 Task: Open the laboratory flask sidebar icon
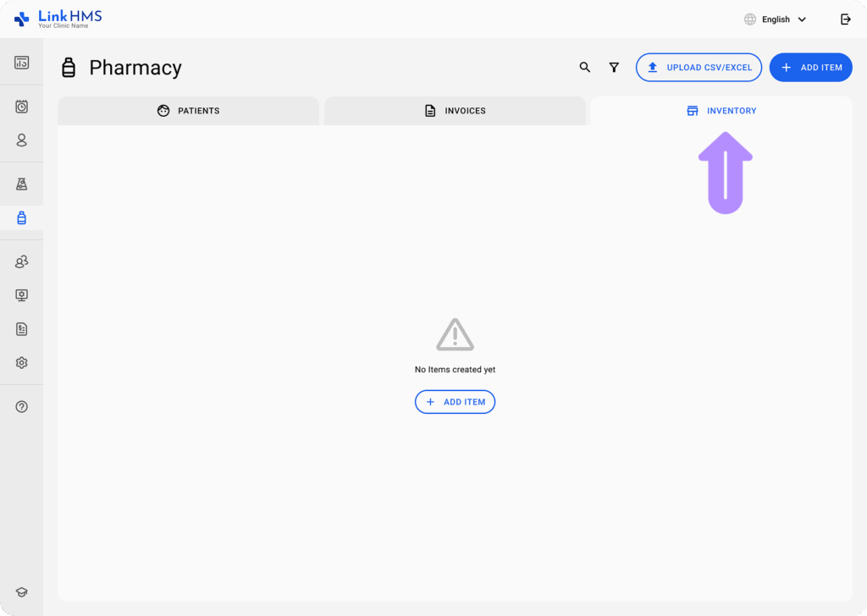click(21, 184)
